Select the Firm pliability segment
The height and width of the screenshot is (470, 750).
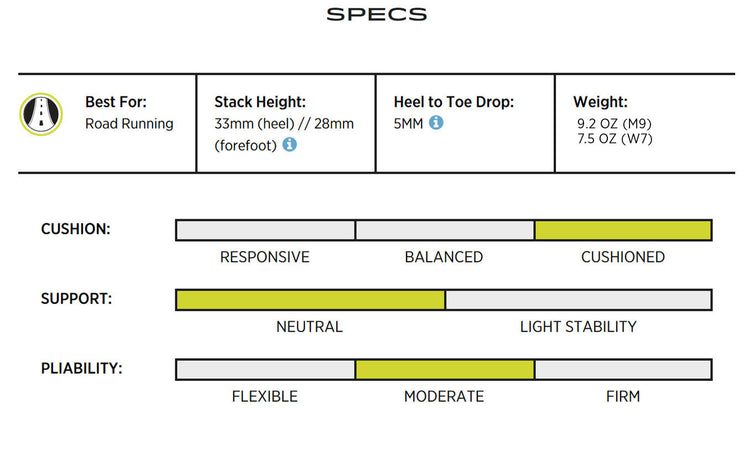pyautogui.click(x=623, y=369)
